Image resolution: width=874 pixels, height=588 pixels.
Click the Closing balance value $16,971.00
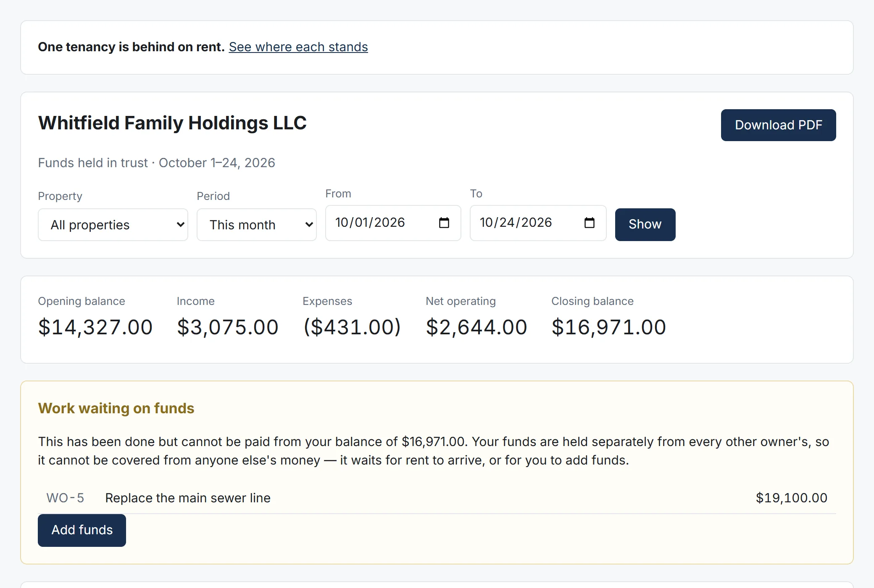coord(609,327)
